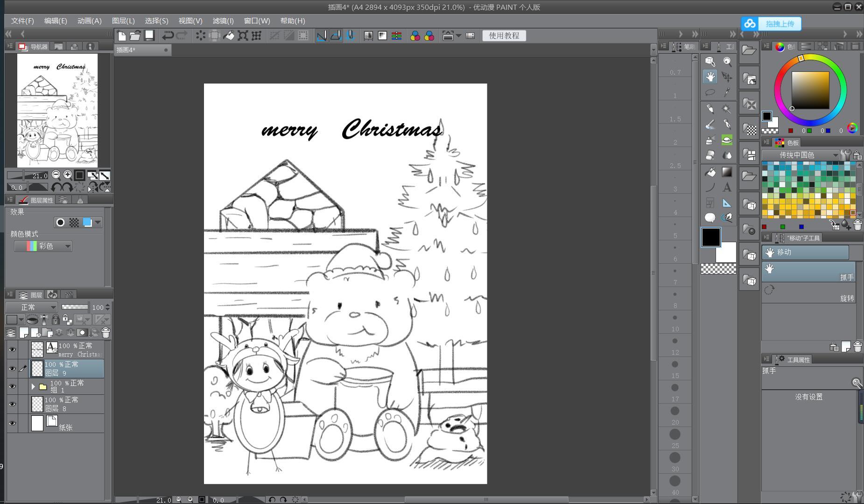Open the layer color dropdown arrow
Screen dimensions: 864x504
[21, 320]
